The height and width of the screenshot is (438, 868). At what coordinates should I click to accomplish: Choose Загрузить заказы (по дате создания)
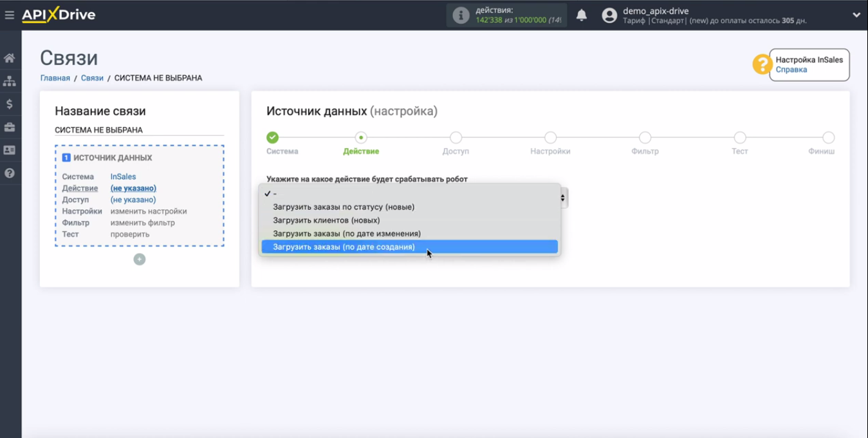tap(409, 247)
